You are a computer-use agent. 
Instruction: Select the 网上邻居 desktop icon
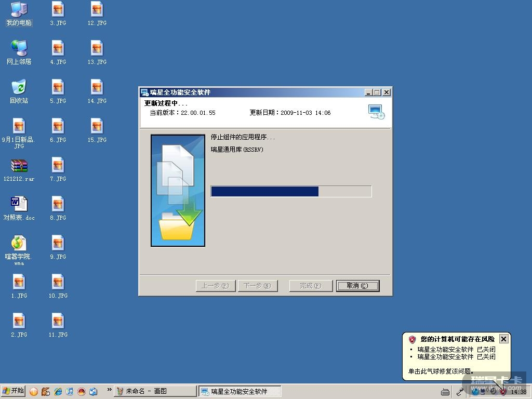pos(19,52)
